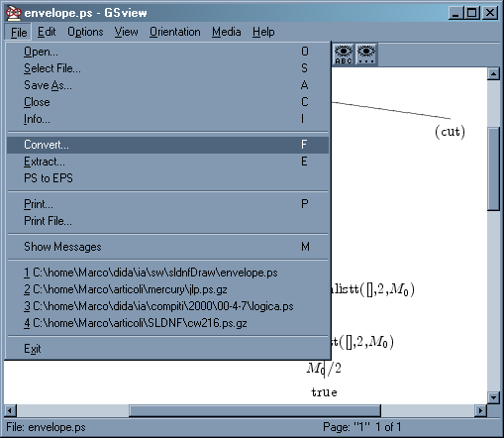
Task: Click the horizontal scrollbar left arrow
Action: (10, 410)
